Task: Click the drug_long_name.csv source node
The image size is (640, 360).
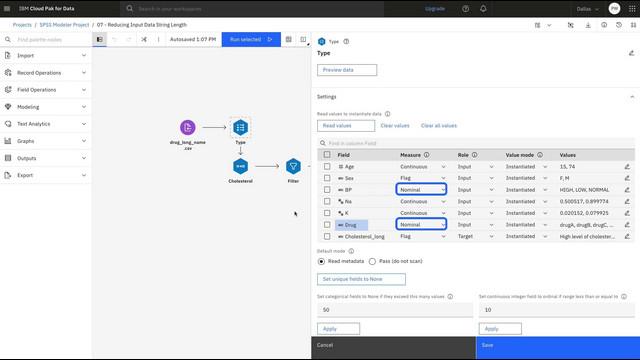Action: pyautogui.click(x=188, y=127)
